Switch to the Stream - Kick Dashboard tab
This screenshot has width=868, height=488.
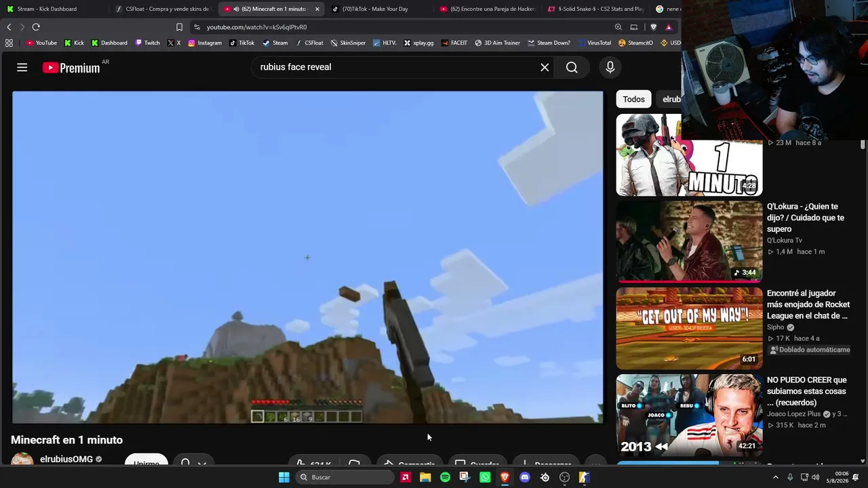tap(53, 9)
